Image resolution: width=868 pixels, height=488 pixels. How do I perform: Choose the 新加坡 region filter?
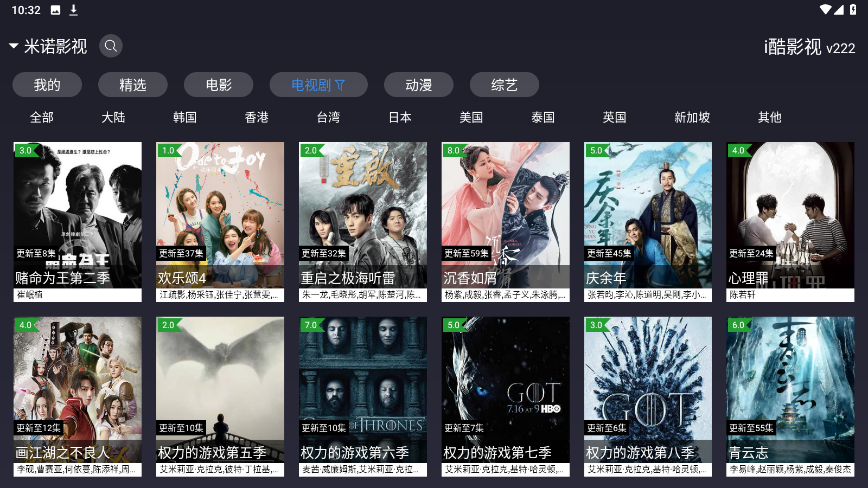(x=692, y=117)
